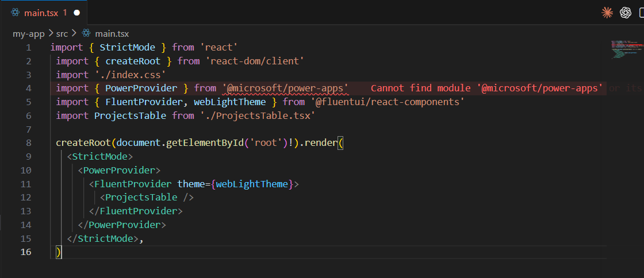Click the unsaved dot on main.tsx tab

tap(77, 13)
